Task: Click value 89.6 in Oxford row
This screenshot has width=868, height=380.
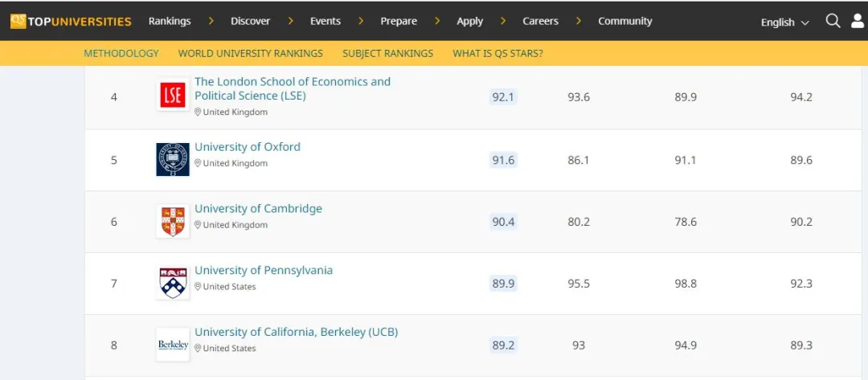Action: (801, 160)
